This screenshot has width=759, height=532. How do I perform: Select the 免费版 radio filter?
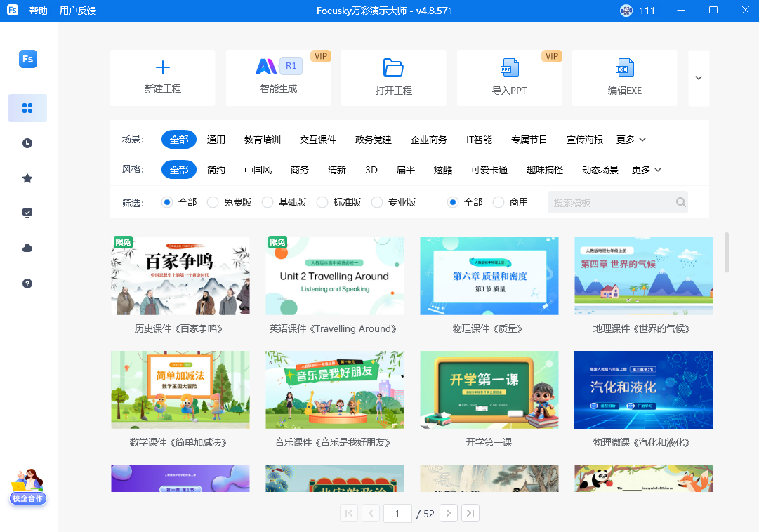coord(212,201)
